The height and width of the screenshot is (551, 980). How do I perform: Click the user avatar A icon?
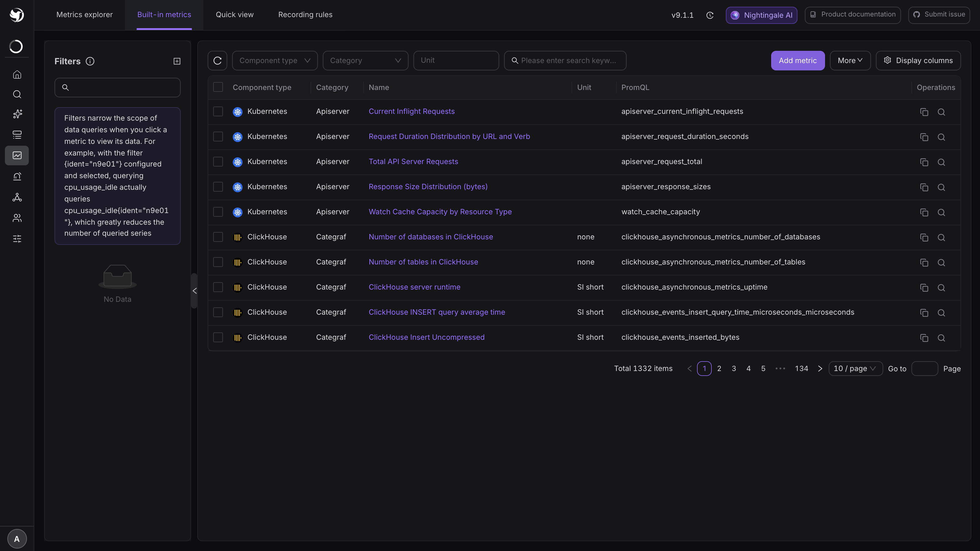[17, 538]
